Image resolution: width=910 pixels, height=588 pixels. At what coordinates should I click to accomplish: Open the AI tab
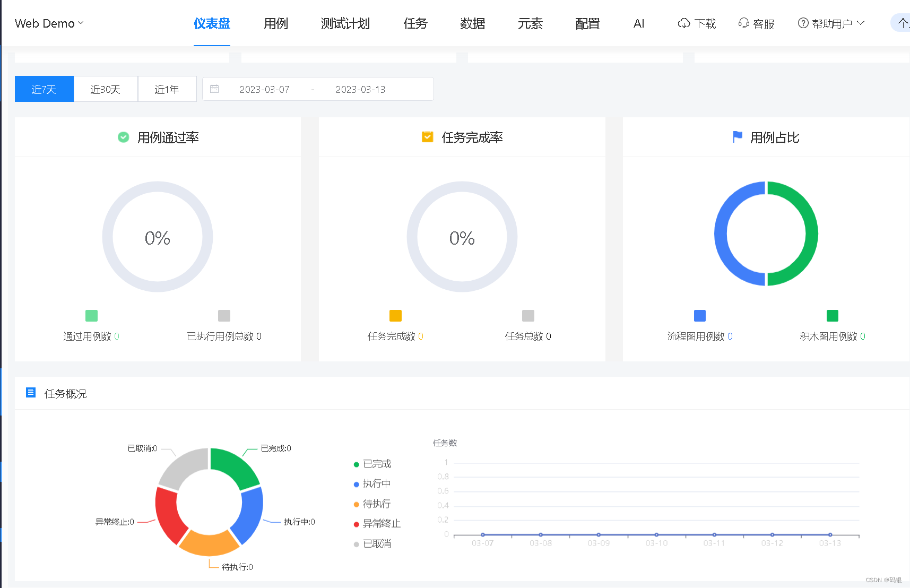(639, 23)
